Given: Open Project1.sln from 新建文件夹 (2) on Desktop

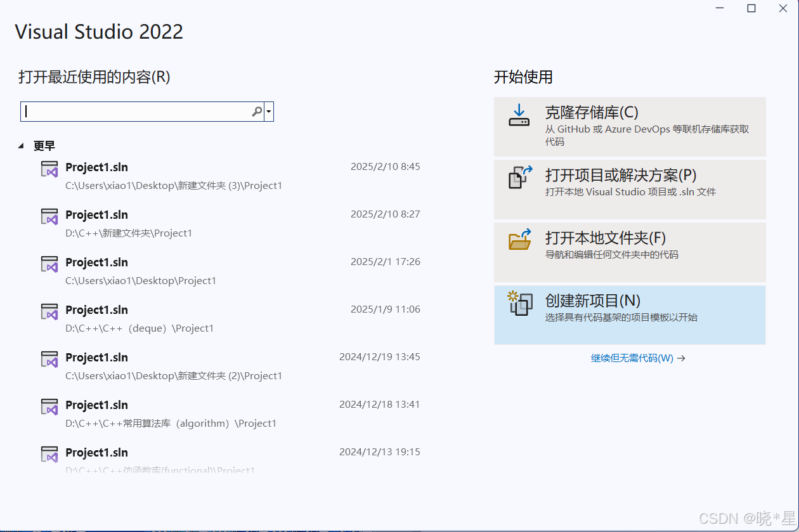Looking at the screenshot, I should 231,367.
